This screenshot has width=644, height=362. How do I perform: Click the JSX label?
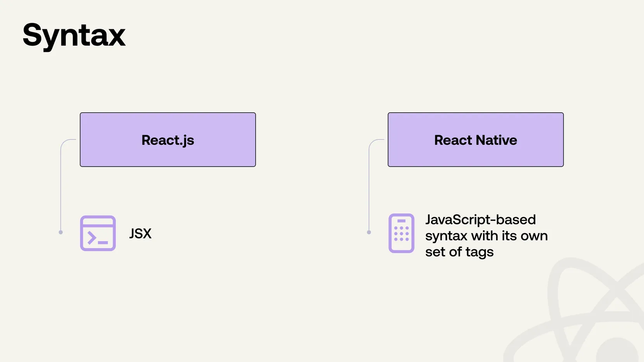click(140, 233)
